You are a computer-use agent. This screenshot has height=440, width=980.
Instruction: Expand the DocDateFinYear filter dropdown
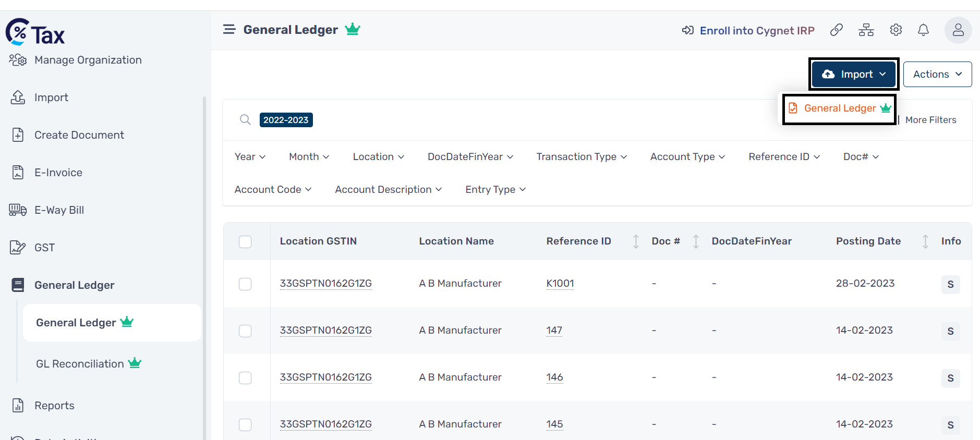[x=470, y=157]
